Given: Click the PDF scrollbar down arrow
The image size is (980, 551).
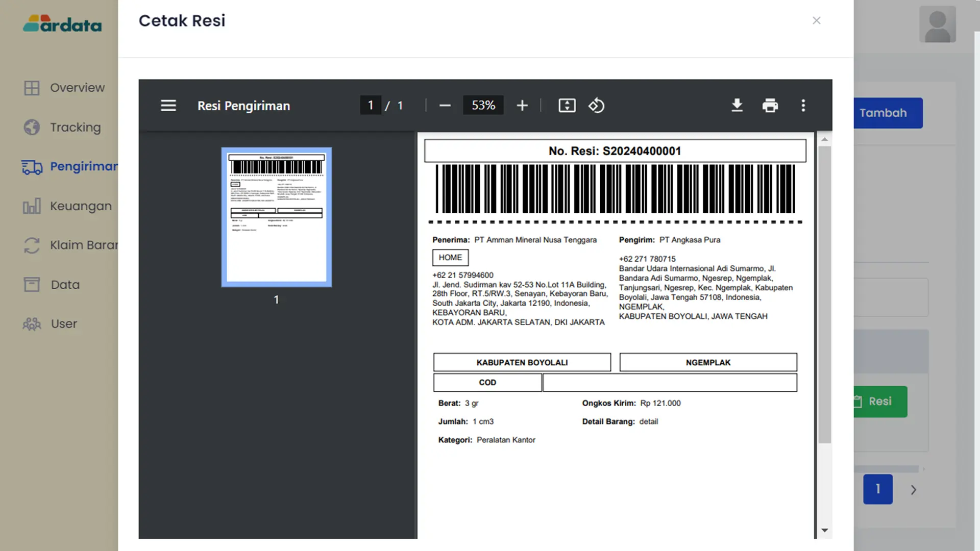Looking at the screenshot, I should [x=824, y=531].
